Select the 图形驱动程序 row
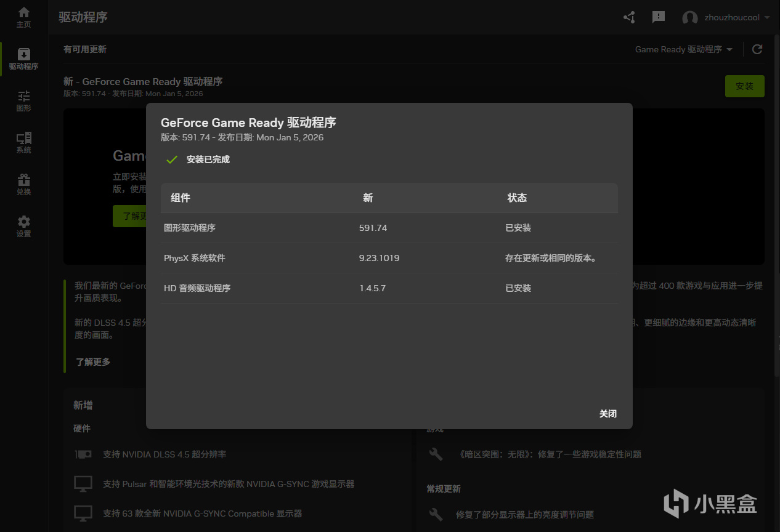780x532 pixels. click(389, 228)
